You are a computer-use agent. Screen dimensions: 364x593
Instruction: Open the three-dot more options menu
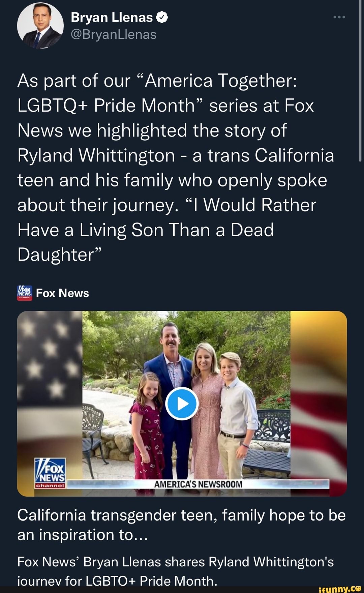tap(339, 17)
